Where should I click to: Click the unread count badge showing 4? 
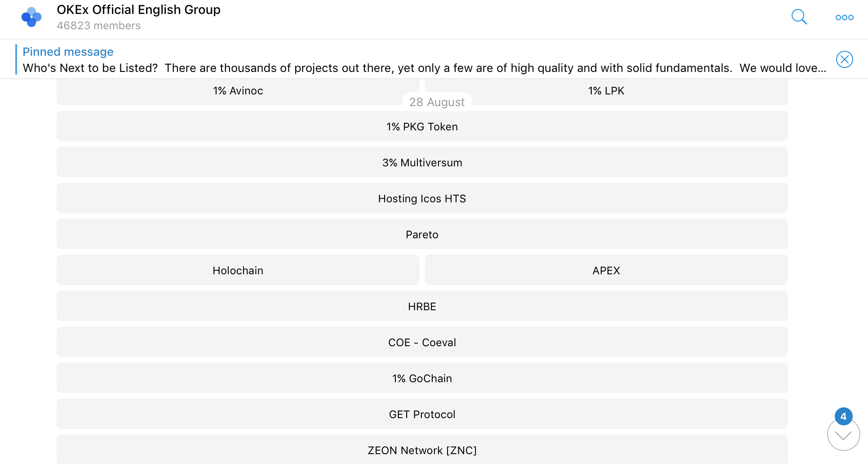(843, 416)
